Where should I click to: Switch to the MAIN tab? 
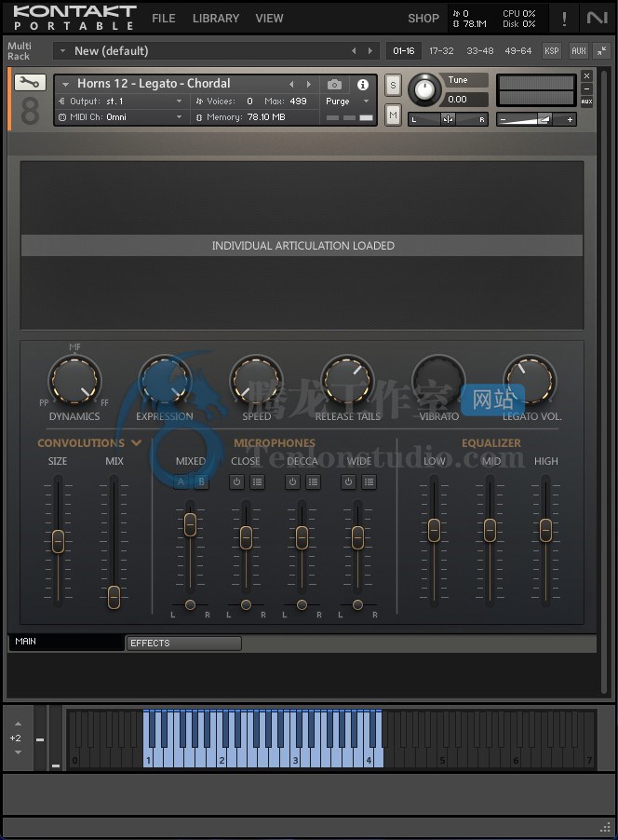coord(66,642)
